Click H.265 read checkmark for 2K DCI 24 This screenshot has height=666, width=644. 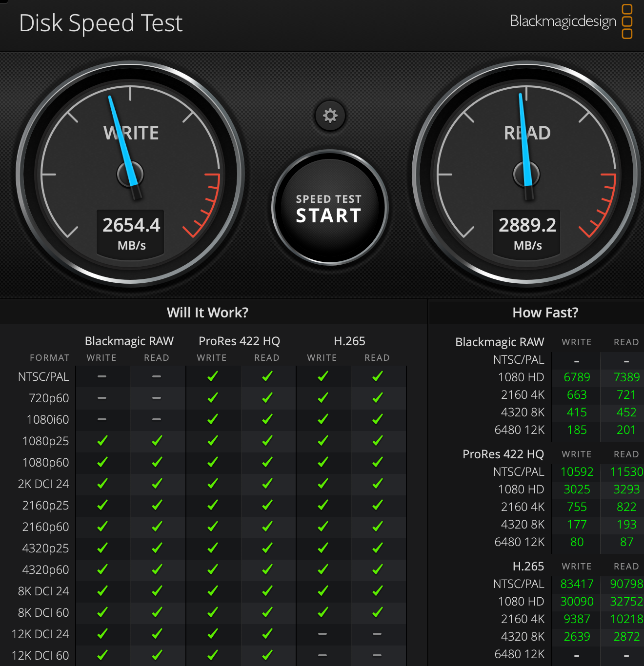pos(377,484)
